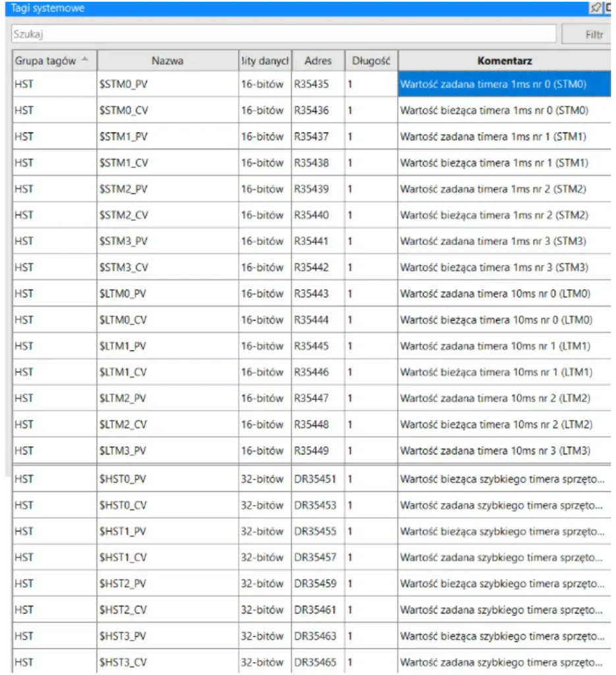The width and height of the screenshot is (616, 675).
Task: Select comment 'Wartość zadana timera 1ms nr 0 (STM0)'
Action: (x=493, y=84)
